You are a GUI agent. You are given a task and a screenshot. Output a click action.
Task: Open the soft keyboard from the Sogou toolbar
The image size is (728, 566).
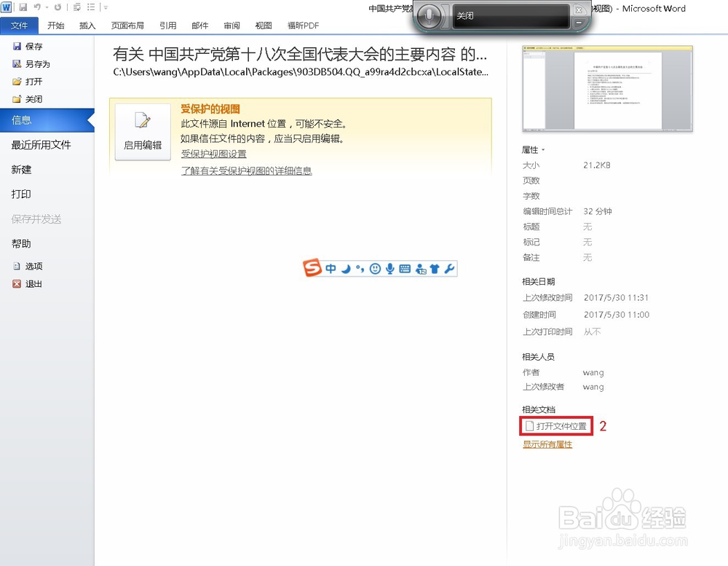[405, 268]
